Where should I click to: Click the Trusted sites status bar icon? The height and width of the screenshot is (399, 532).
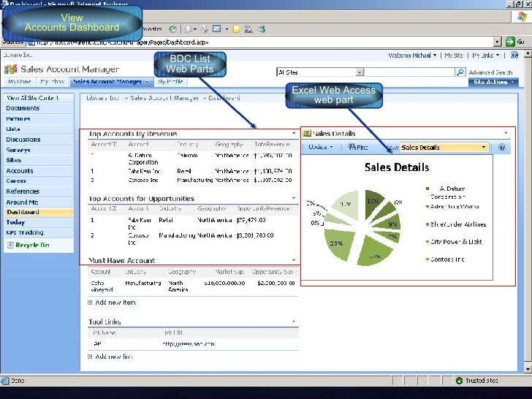click(x=459, y=381)
